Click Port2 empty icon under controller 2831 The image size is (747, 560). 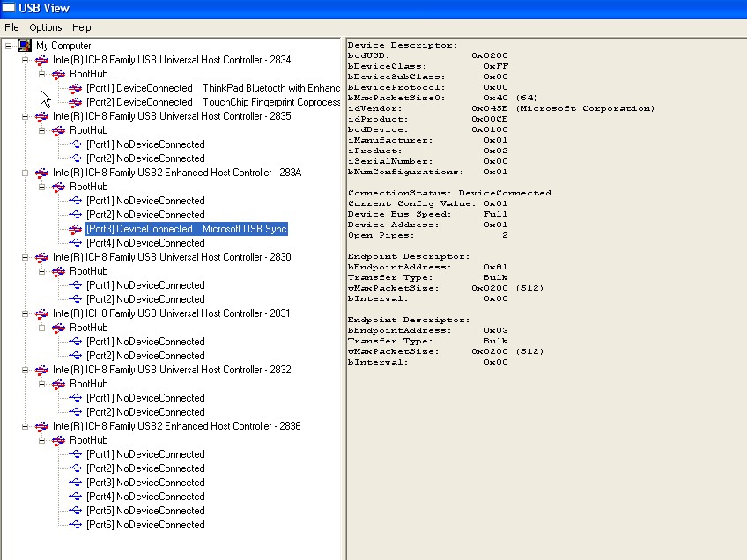click(75, 356)
